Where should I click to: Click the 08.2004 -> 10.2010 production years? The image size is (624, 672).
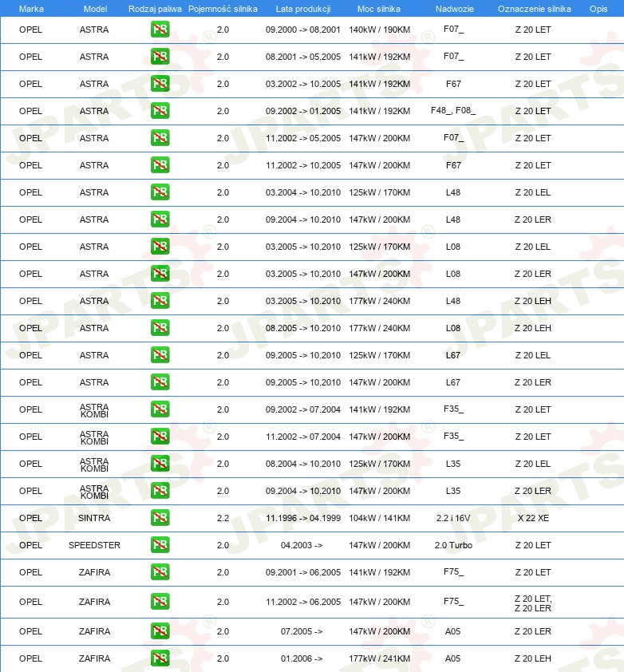point(303,464)
